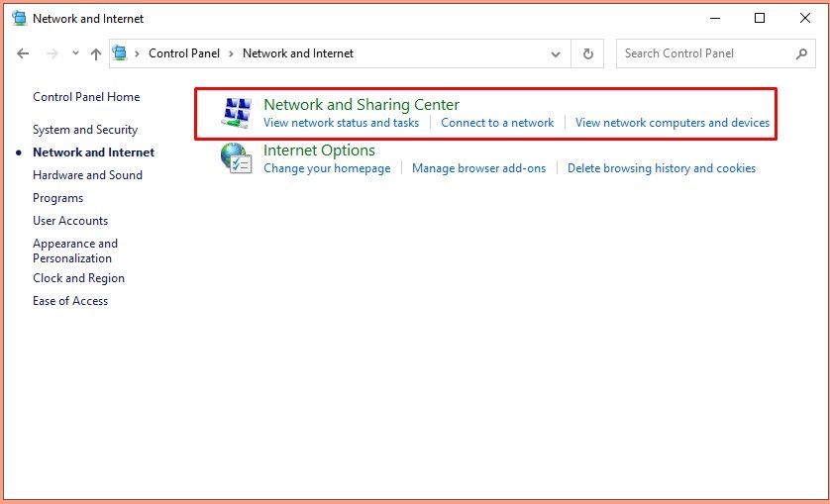This screenshot has width=830, height=504.
Task: Click the Network and Sharing Center icon
Action: [236, 113]
